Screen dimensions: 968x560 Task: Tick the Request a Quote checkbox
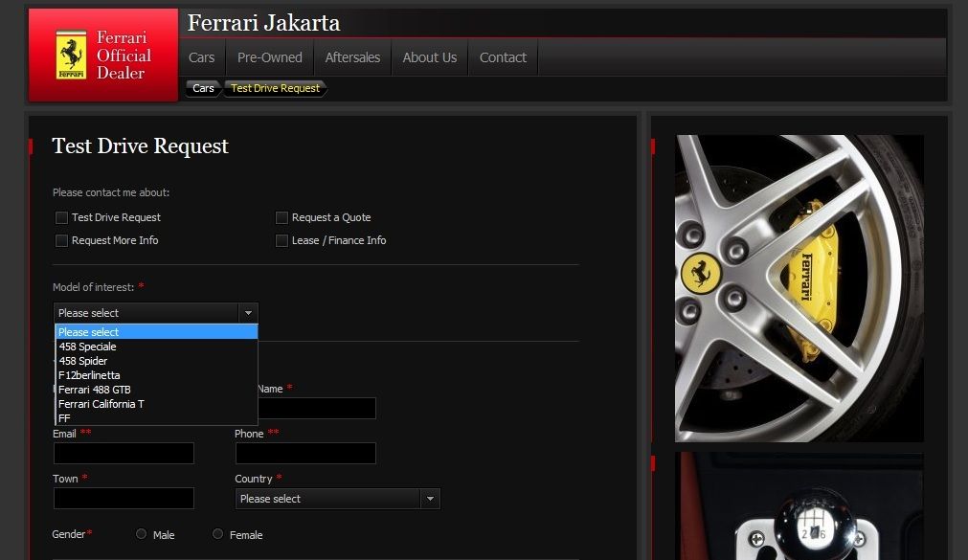pyautogui.click(x=281, y=218)
